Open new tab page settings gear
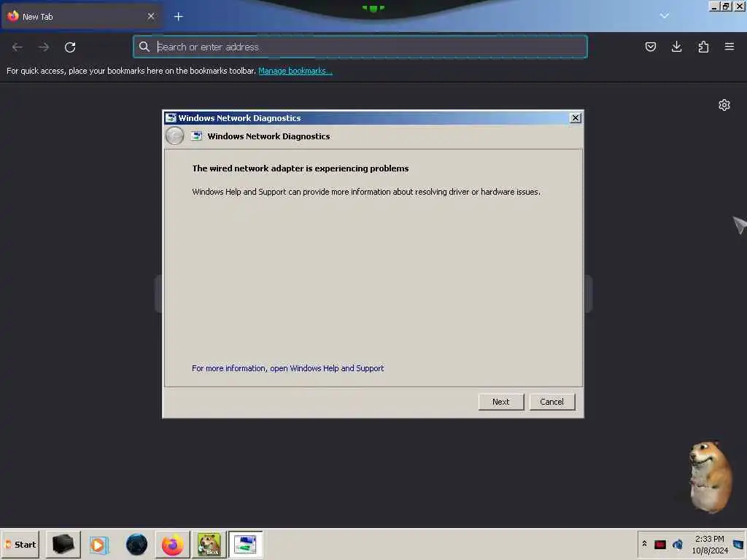Image resolution: width=747 pixels, height=560 pixels. 724,105
